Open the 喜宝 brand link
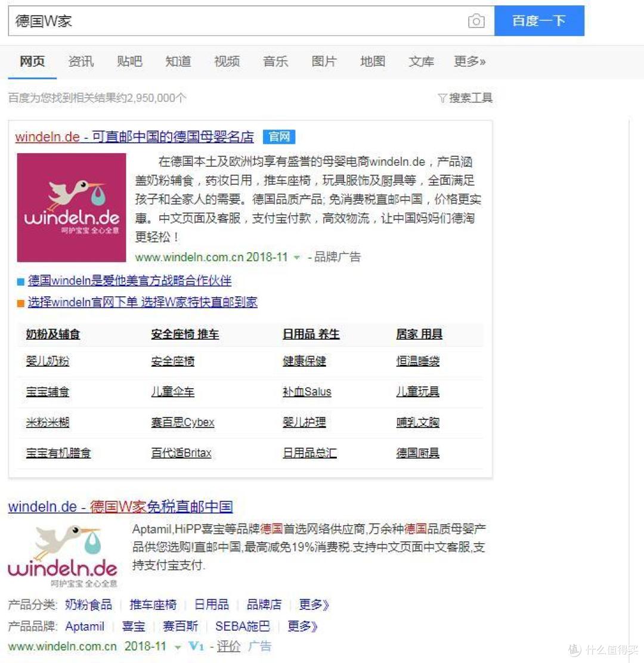Viewport: 644px width, 663px height. pyautogui.click(x=134, y=626)
